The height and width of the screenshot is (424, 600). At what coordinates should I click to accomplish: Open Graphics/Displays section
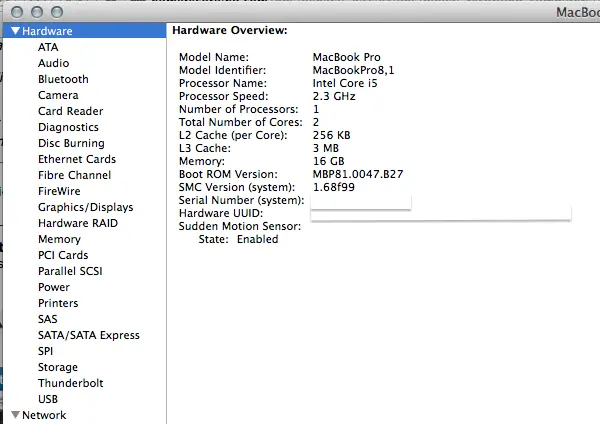86,207
